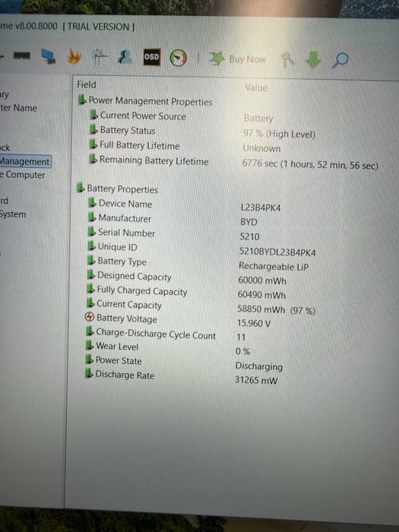This screenshot has height=532, width=399.
Task: Click the 'Rechargeable LiP' value
Action: tap(274, 266)
